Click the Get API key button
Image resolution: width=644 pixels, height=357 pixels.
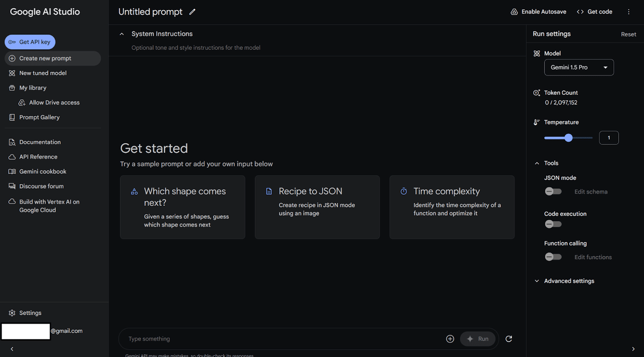coord(30,42)
